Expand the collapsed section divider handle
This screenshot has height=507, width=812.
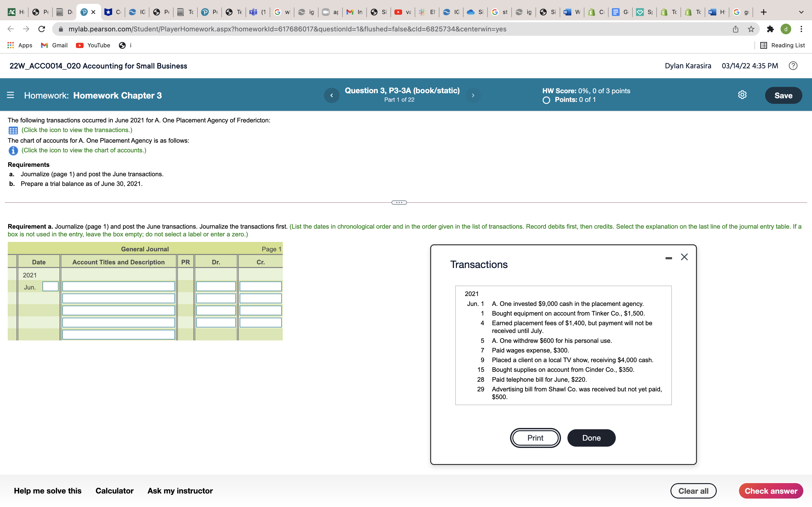pos(399,203)
